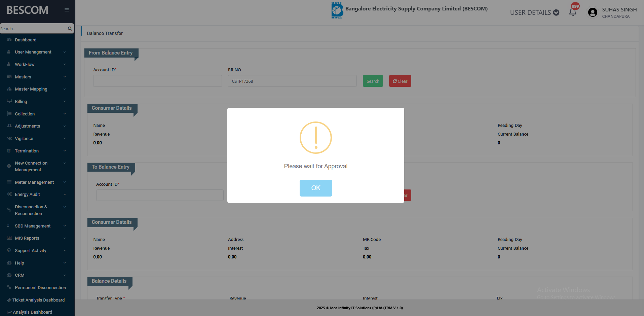
Task: Open the notification bell icon
Action: click(573, 12)
